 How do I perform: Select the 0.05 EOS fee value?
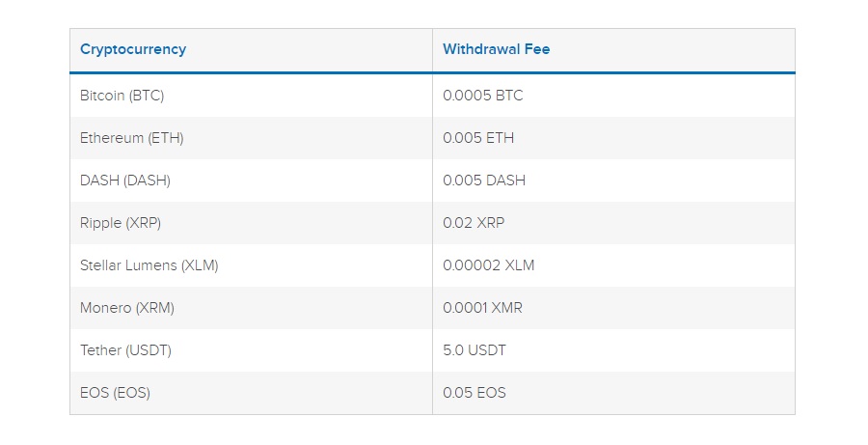pyautogui.click(x=475, y=393)
